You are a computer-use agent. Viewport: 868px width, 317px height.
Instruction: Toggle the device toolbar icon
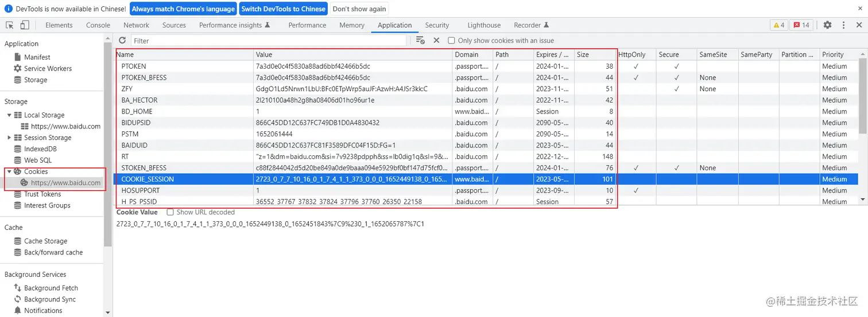tap(25, 25)
